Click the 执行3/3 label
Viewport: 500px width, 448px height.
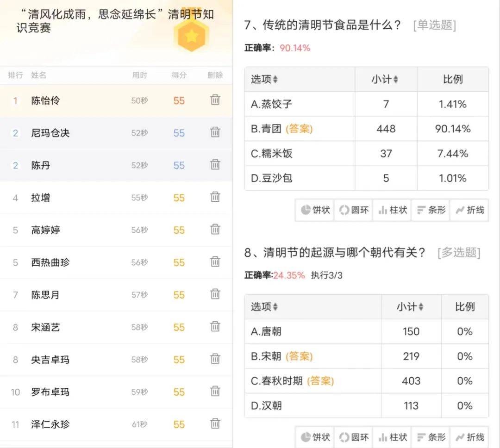coord(326,275)
